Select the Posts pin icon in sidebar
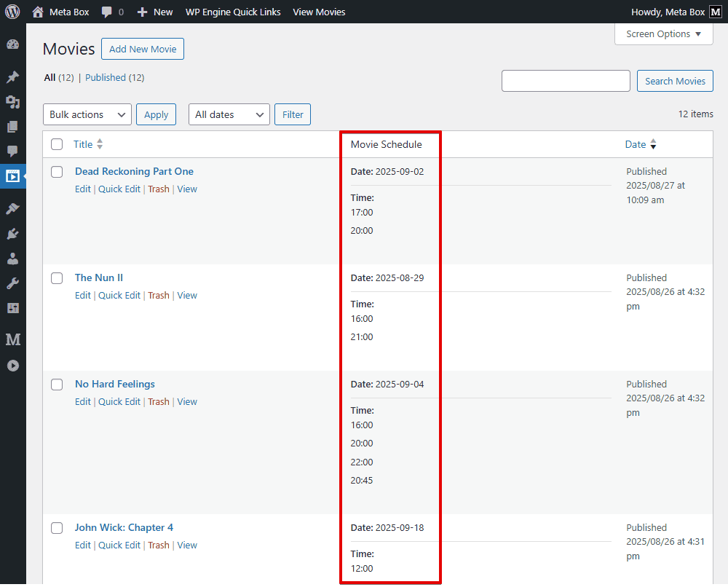Viewport: 728px width, 587px height. (x=12, y=77)
